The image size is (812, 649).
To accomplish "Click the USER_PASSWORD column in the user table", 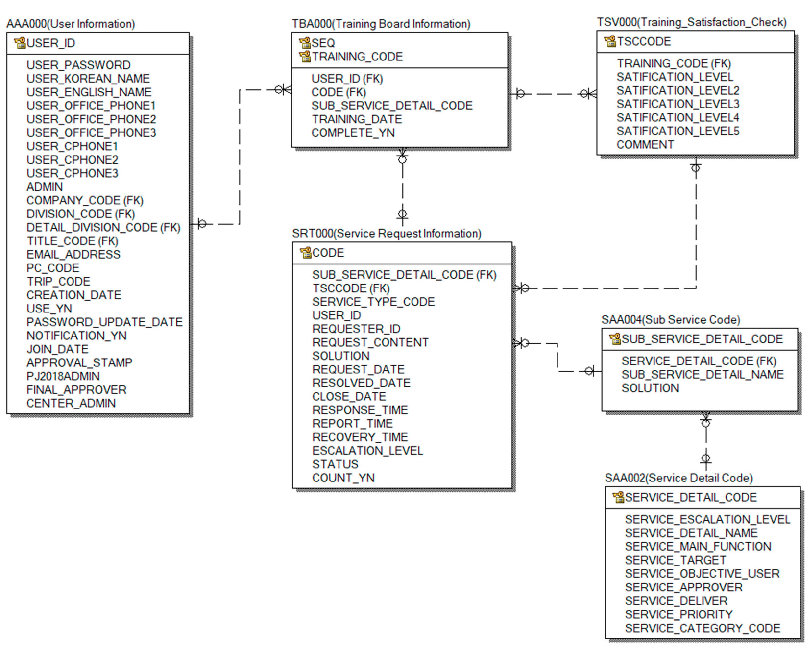I will click(78, 65).
